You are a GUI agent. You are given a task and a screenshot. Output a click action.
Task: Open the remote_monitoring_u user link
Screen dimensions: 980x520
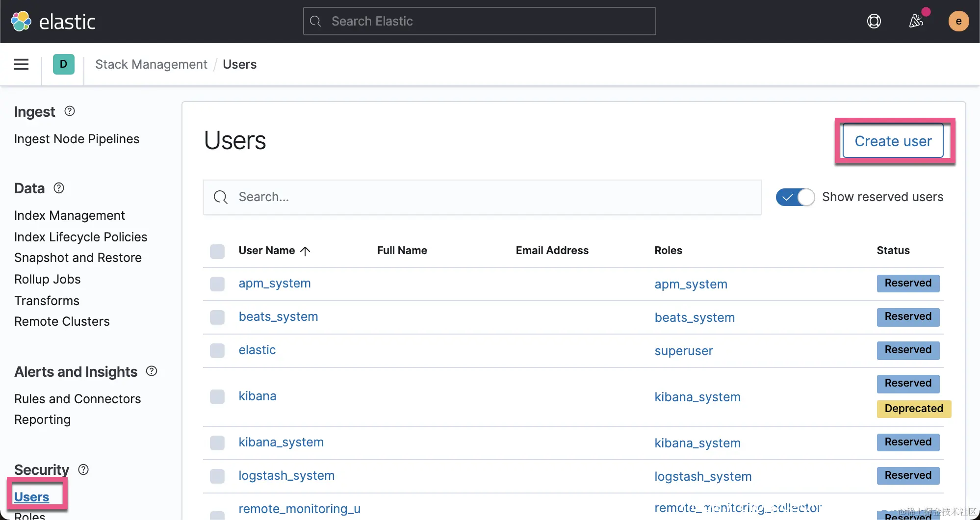point(300,509)
